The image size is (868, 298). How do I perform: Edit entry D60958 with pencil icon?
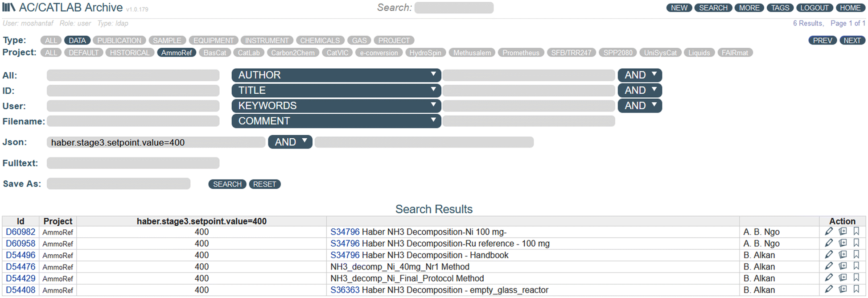[x=829, y=243]
